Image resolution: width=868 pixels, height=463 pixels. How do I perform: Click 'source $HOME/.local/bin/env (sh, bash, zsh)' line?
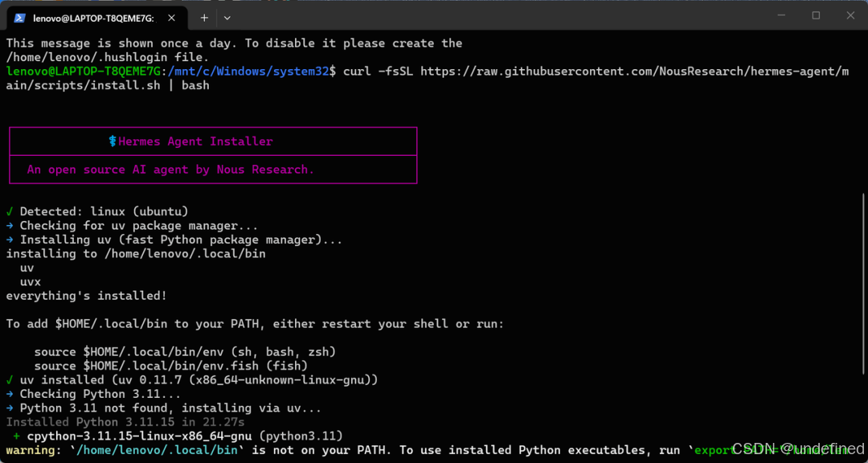pyautogui.click(x=185, y=352)
